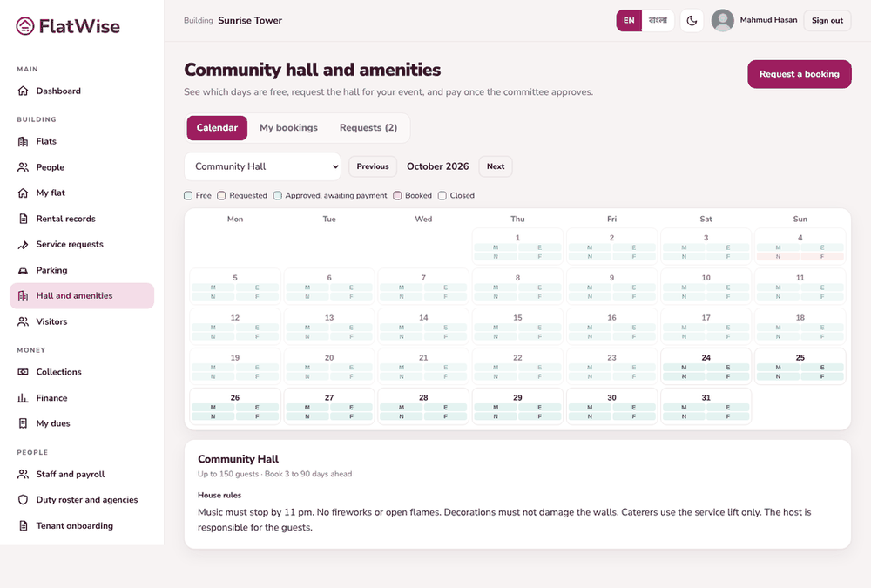Click the My flat house icon
The width and height of the screenshot is (871, 588).
point(23,193)
